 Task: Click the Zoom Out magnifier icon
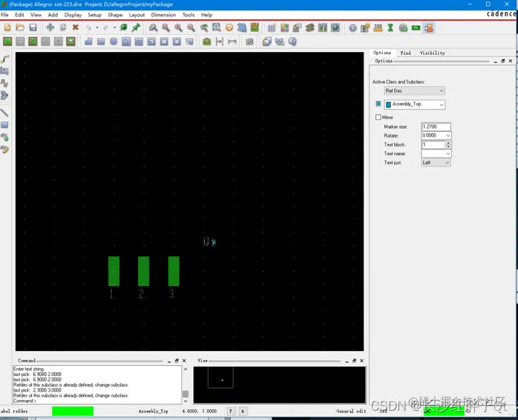click(191, 28)
